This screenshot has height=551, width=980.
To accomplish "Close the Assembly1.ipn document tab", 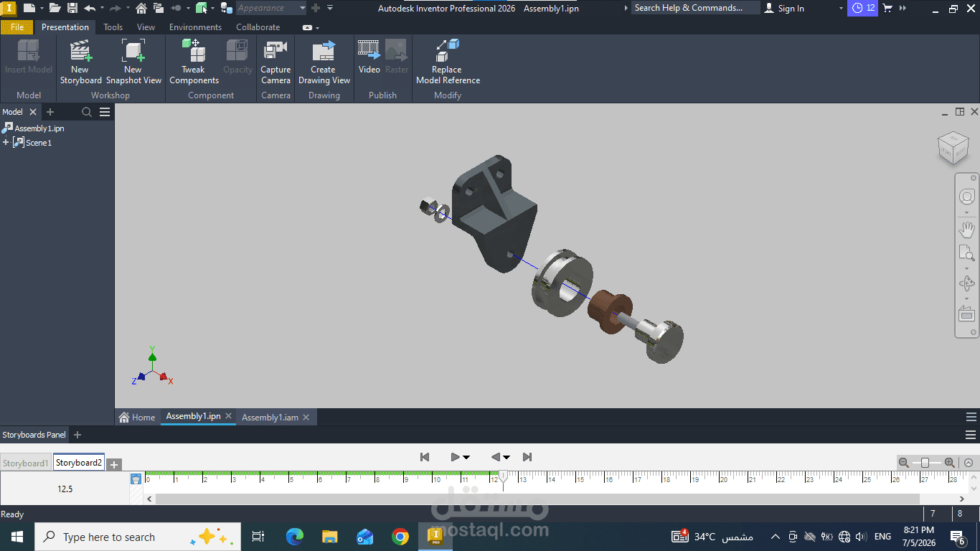I will (229, 416).
